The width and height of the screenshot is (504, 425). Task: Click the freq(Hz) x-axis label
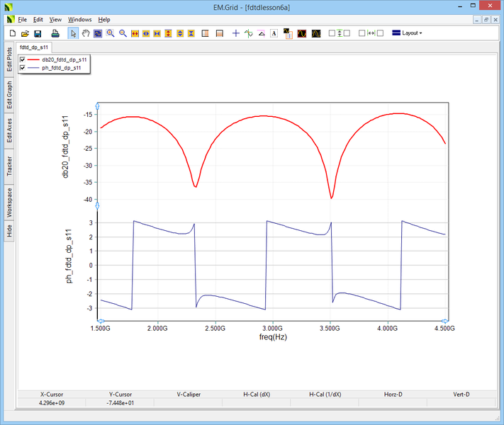tap(273, 337)
